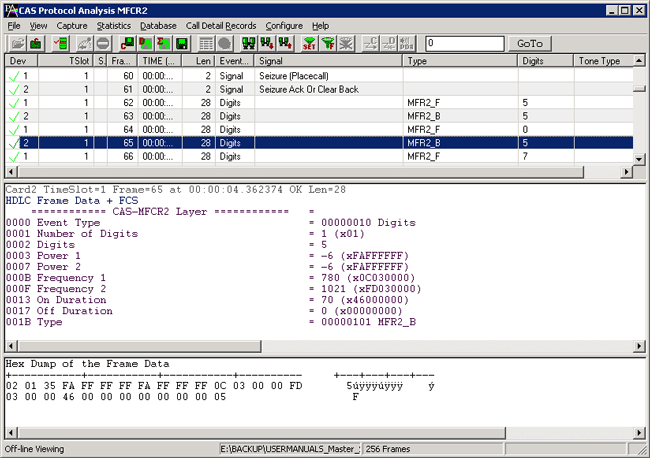Click the frame list scroll up arrow
The height and width of the screenshot is (458, 650).
[x=639, y=61]
